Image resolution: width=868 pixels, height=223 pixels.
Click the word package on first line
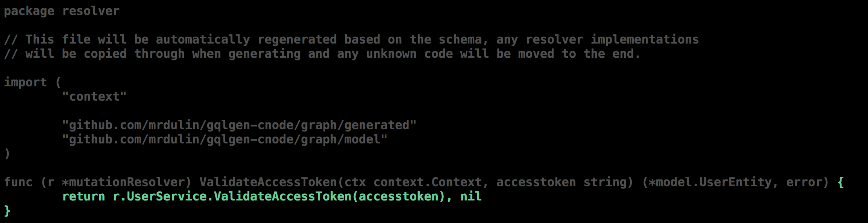(x=29, y=11)
